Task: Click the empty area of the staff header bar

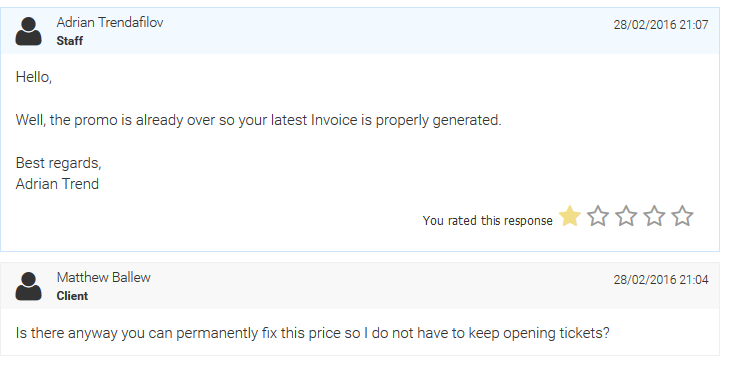Action: (386, 31)
